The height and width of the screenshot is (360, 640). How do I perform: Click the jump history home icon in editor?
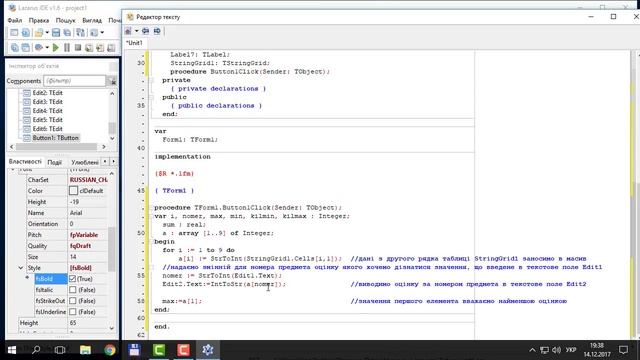click(128, 31)
